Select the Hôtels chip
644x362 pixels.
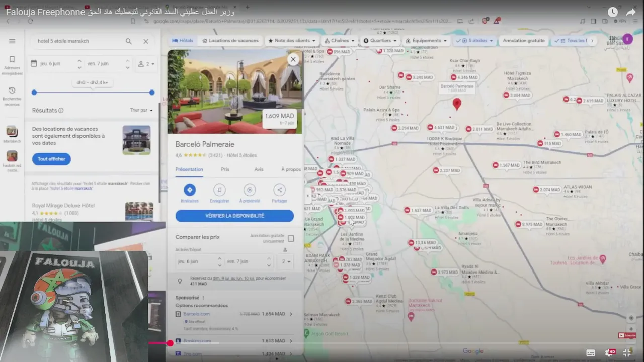click(x=183, y=41)
